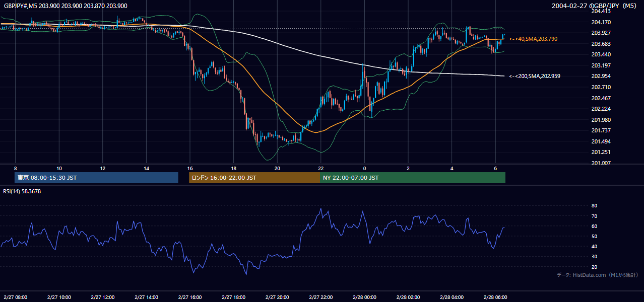
Task: Click hour label 12 under the price chart
Action: click(x=103, y=168)
